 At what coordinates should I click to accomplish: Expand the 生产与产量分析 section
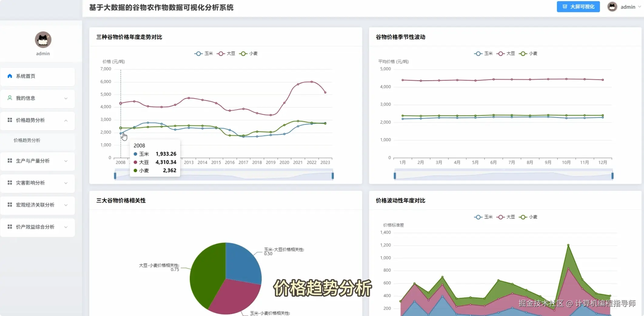click(x=38, y=161)
